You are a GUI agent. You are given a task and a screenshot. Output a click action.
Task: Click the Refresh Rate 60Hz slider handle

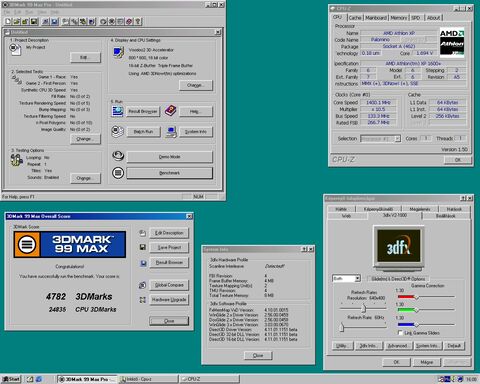pyautogui.click(x=341, y=327)
